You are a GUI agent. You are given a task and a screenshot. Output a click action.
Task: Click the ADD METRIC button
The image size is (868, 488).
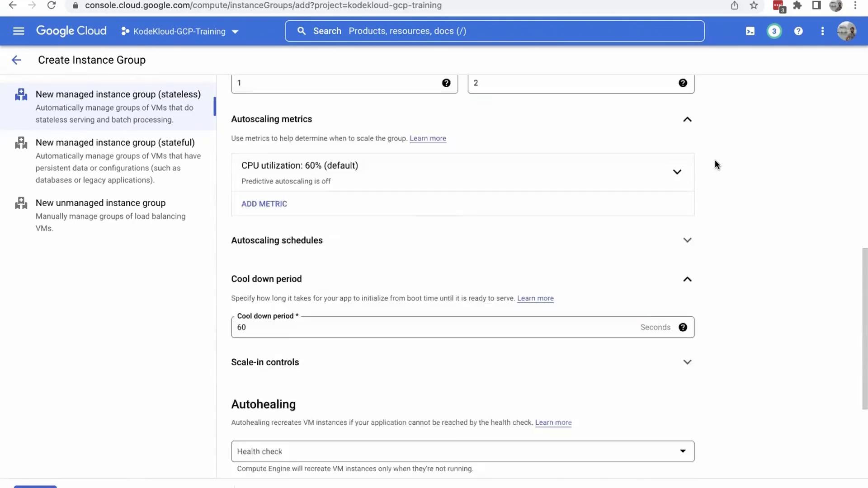point(264,204)
